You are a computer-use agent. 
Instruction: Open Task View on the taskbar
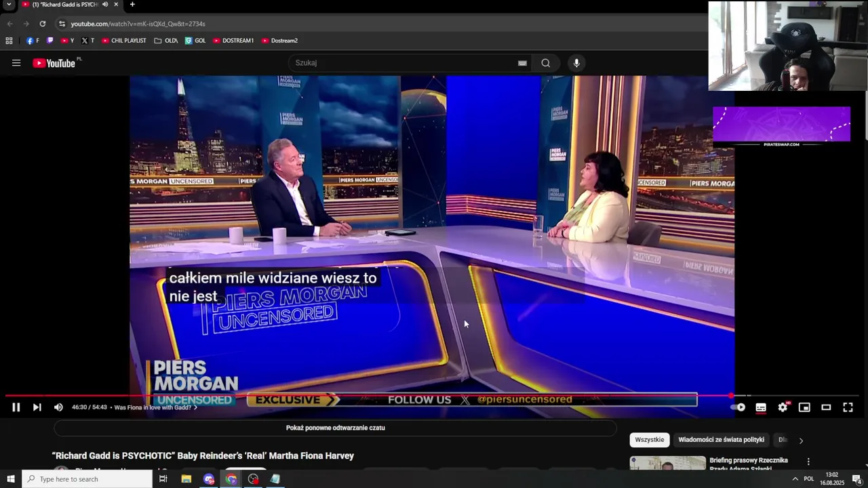163,479
